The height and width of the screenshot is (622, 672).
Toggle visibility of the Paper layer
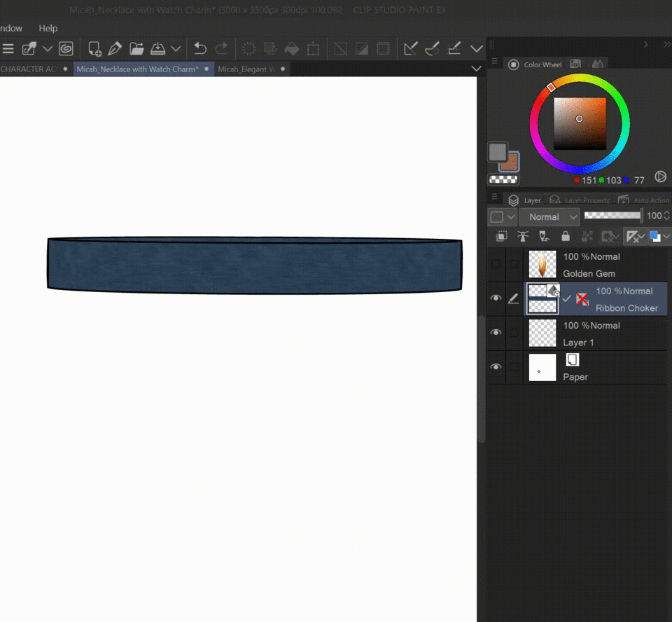point(496,367)
